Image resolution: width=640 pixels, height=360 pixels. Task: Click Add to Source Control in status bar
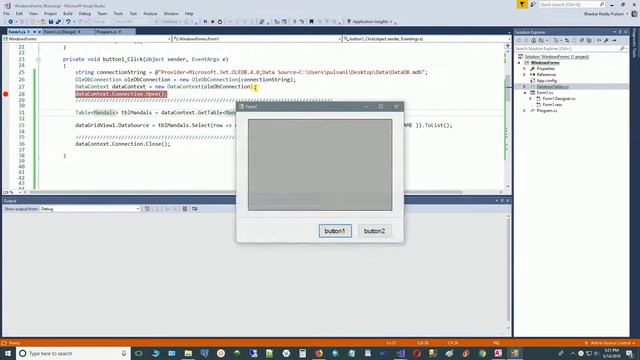click(610, 343)
